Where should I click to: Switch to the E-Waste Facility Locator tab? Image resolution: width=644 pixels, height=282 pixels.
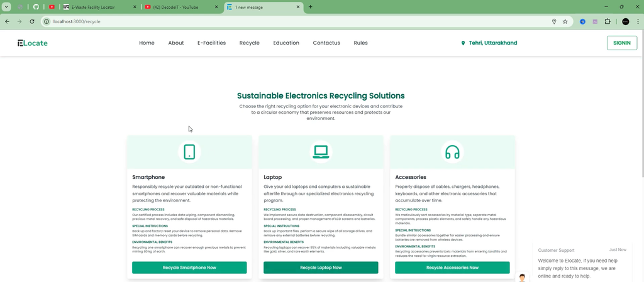[x=100, y=7]
